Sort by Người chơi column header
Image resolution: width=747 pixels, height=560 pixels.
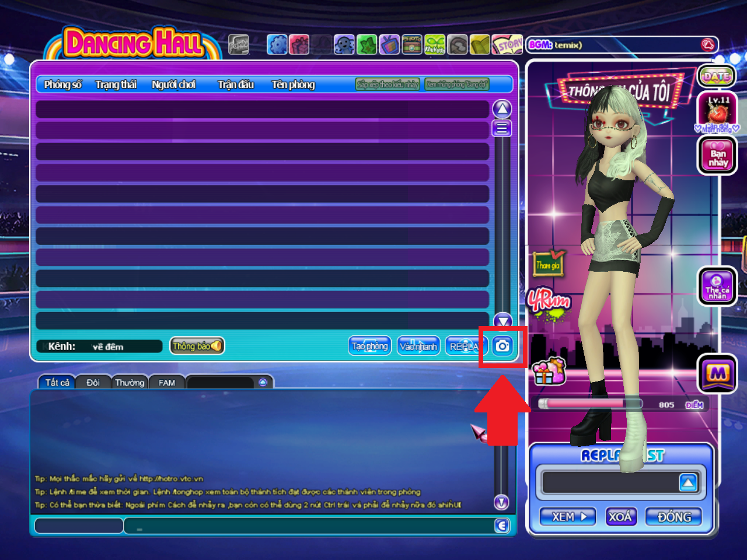(x=174, y=85)
